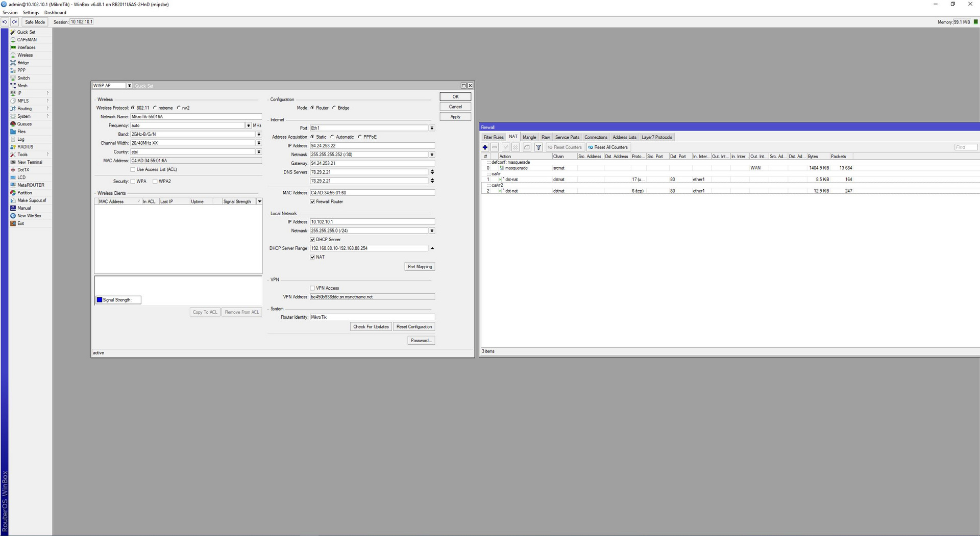Click the Port Mapping button

click(420, 267)
